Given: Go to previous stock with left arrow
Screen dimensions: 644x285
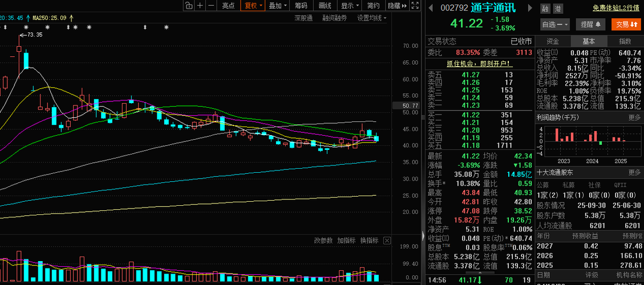Looking at the screenshot, I should coord(431,8).
